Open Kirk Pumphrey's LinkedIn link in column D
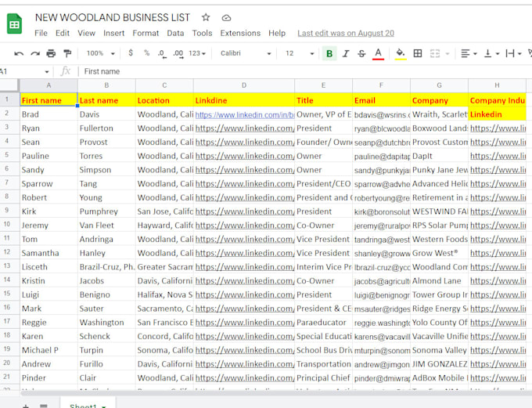Viewport: 532px width, 408px height. (245, 211)
